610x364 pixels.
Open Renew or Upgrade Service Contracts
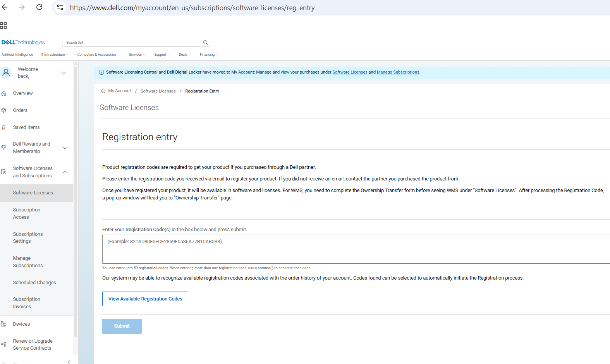(x=33, y=345)
